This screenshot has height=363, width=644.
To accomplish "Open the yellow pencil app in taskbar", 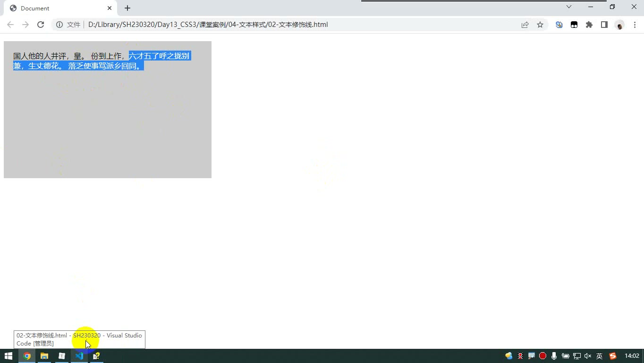I will tap(96, 356).
